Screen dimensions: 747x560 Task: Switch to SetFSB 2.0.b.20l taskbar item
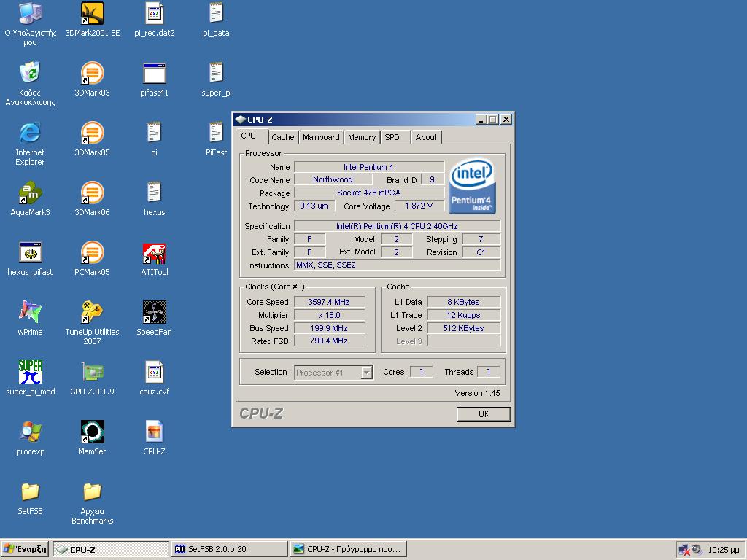[x=230, y=549]
